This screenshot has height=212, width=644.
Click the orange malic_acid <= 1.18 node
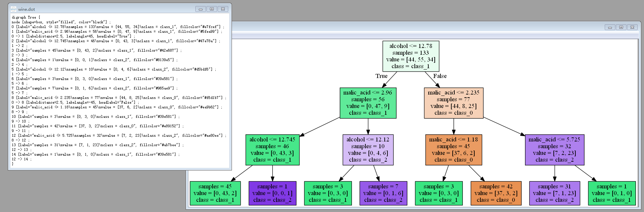(x=454, y=150)
